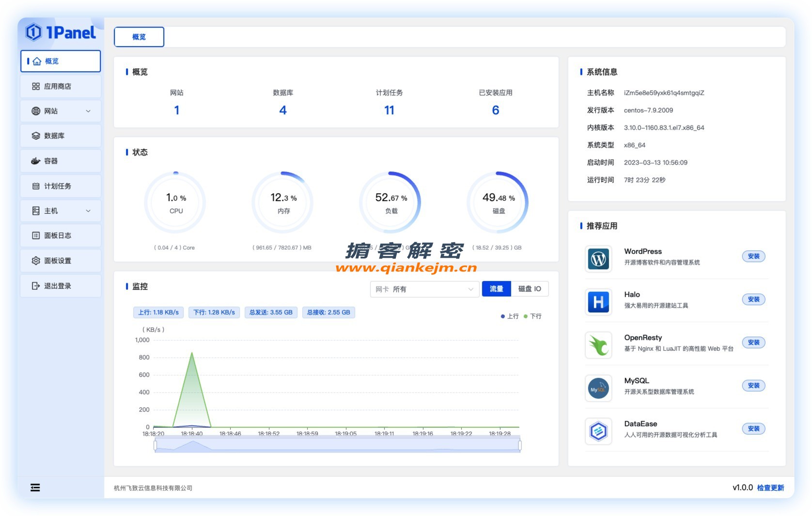Click the 下行: 1.28 KB/s tag

[x=214, y=313]
